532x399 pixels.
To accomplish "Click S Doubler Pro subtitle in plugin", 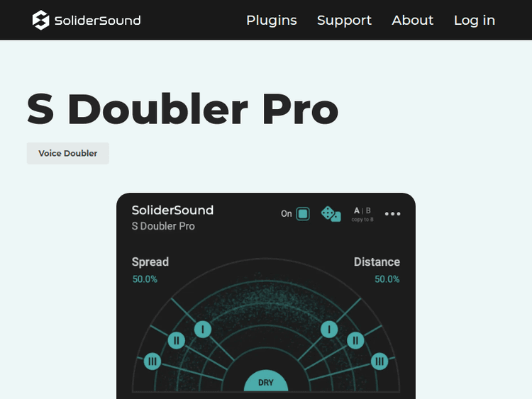I will 163,226.
